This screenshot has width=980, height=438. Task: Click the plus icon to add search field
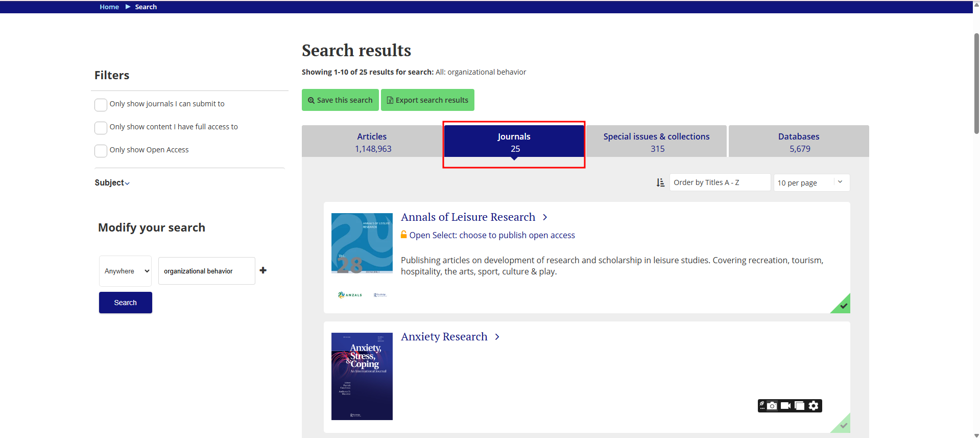(263, 270)
